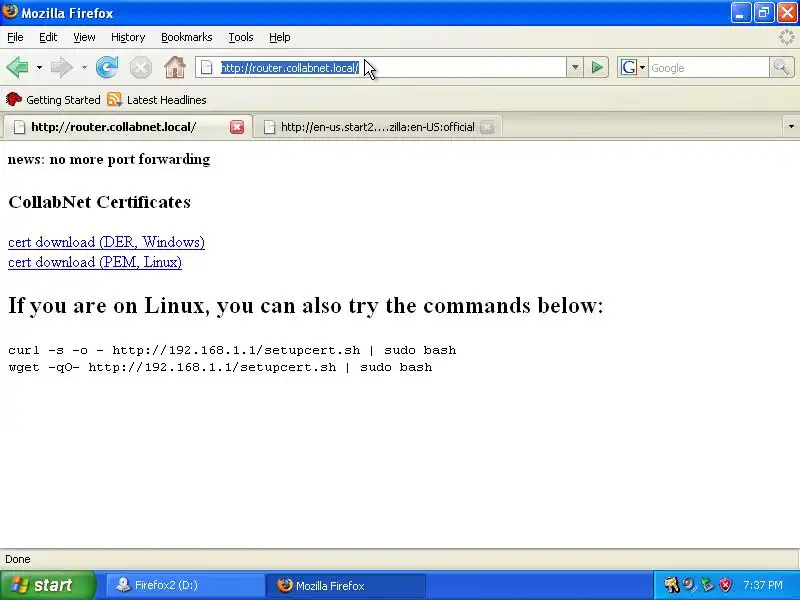Screen dimensions: 800x600
Task: Open the Bookmarks menu
Action: pyautogui.click(x=186, y=37)
